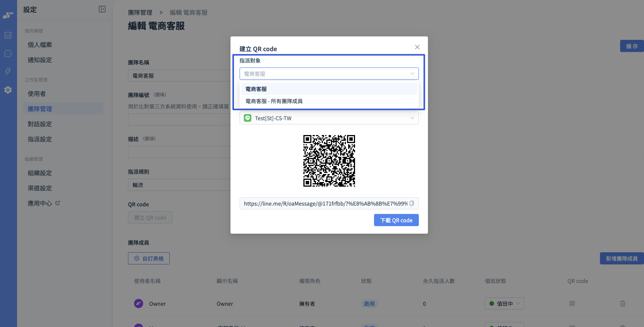The image size is (644, 327).
Task: Click the 值班狀態 column header
Action: point(496,281)
